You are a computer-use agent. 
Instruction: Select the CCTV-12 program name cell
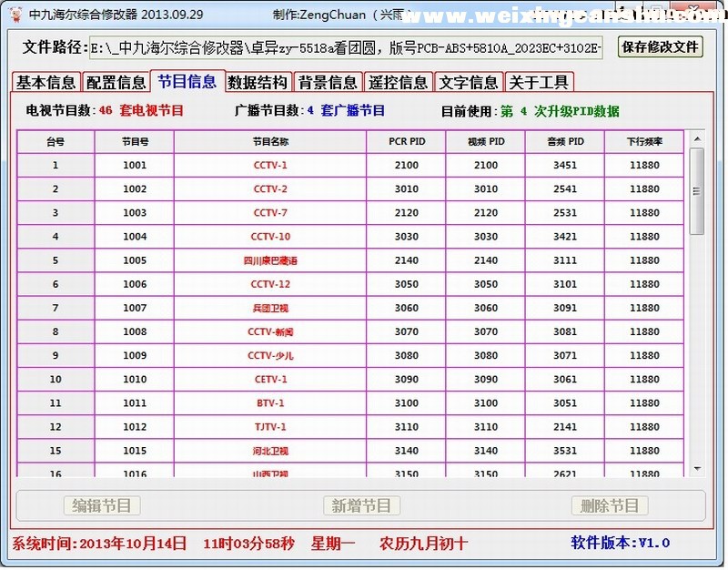(x=270, y=284)
